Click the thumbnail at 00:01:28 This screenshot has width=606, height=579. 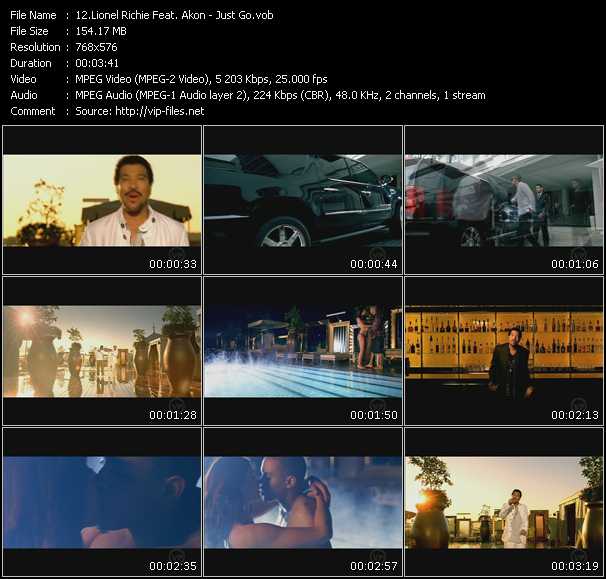[102, 351]
